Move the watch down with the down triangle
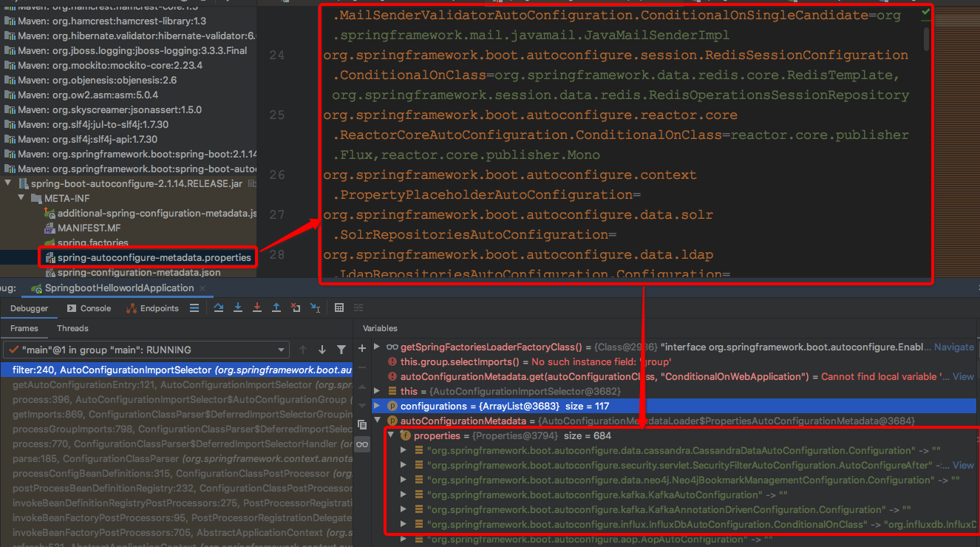The image size is (980, 547). click(362, 406)
